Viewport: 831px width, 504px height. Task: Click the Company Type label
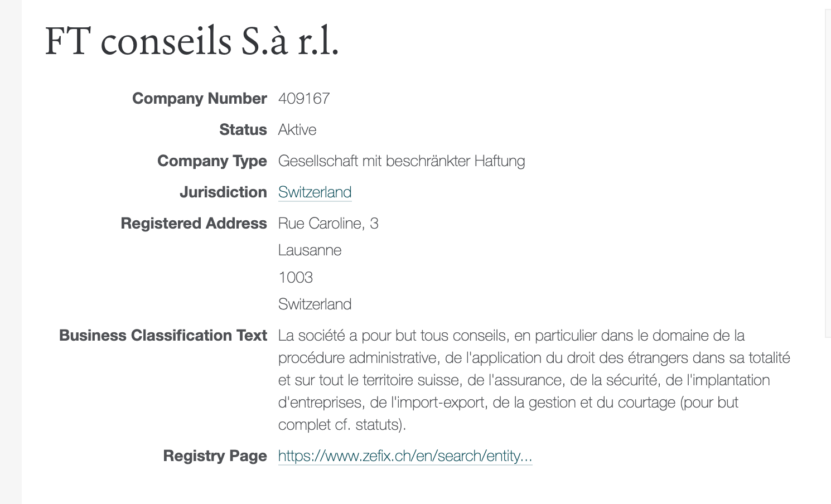[212, 161]
